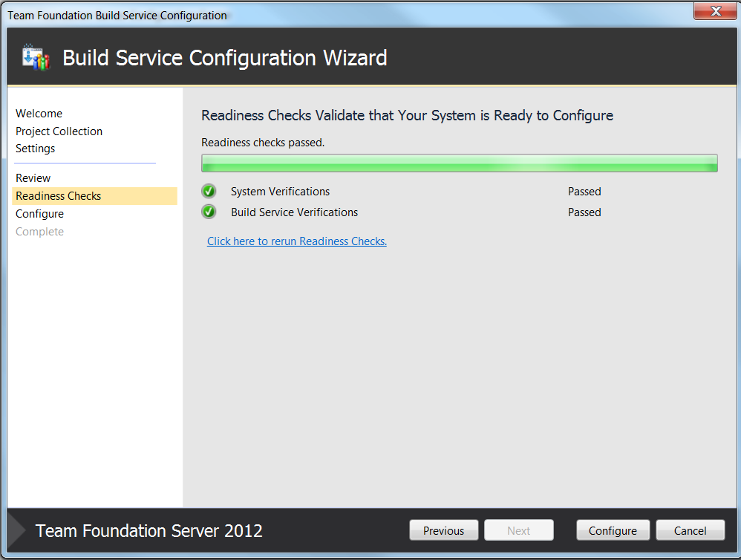Cancel the wizard with the Cancel button
The image size is (741, 560).
pyautogui.click(x=691, y=530)
